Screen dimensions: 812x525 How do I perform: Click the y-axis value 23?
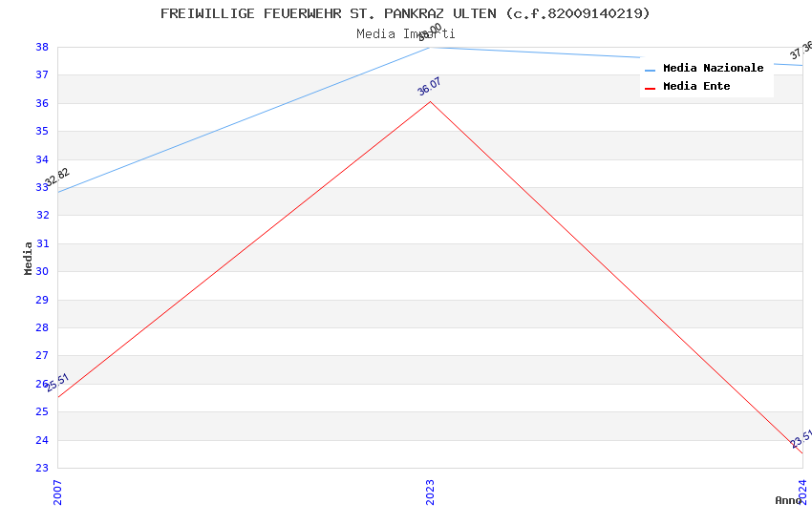[42, 468]
